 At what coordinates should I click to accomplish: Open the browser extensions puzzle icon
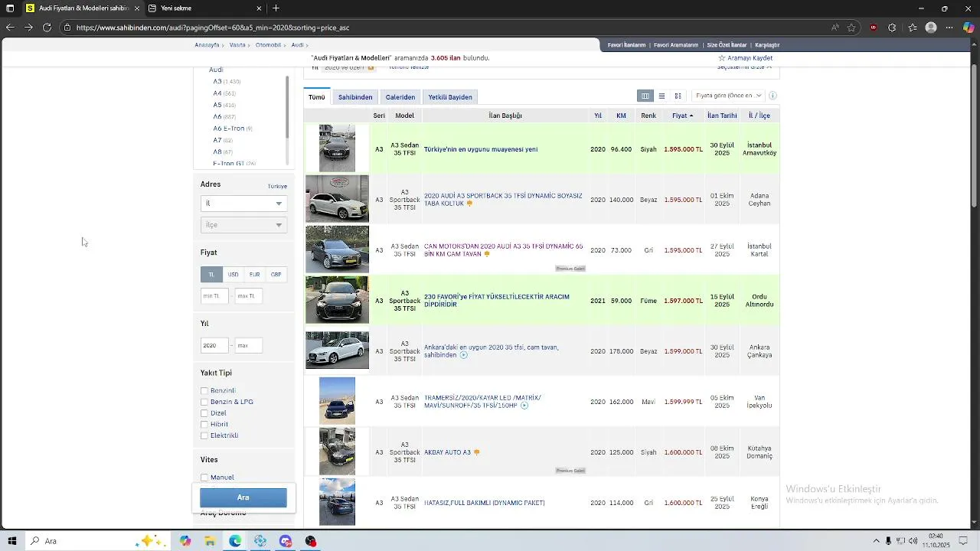point(892,28)
